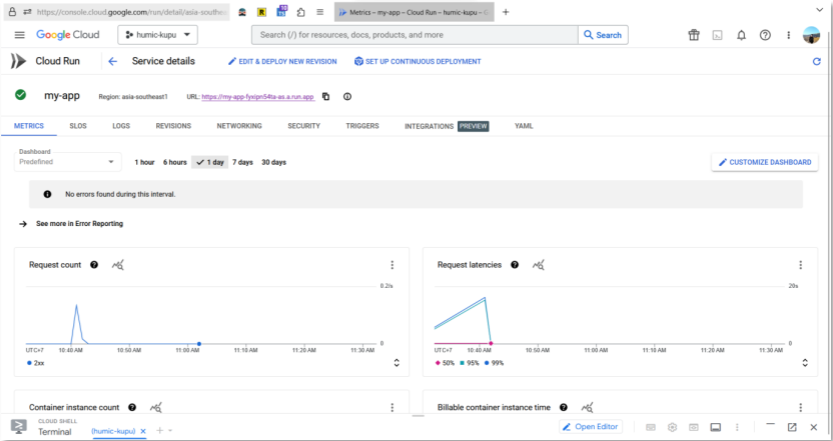Open Container instance count more options
The width and height of the screenshot is (833, 441).
(x=392, y=408)
